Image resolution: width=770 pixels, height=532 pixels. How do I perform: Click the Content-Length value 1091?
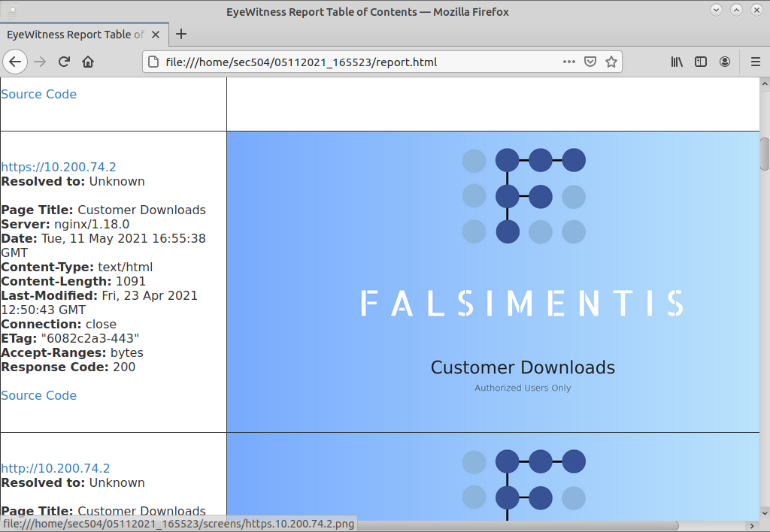(x=131, y=281)
